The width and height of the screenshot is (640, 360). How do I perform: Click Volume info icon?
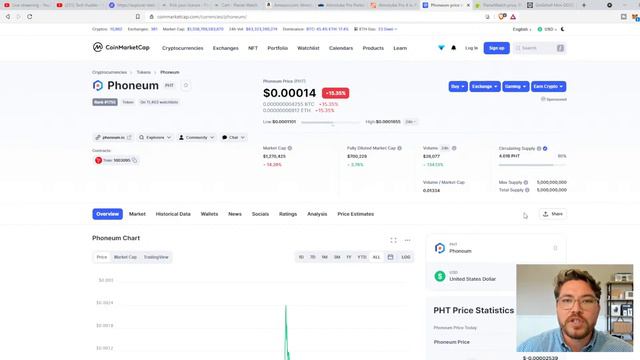[454, 148]
